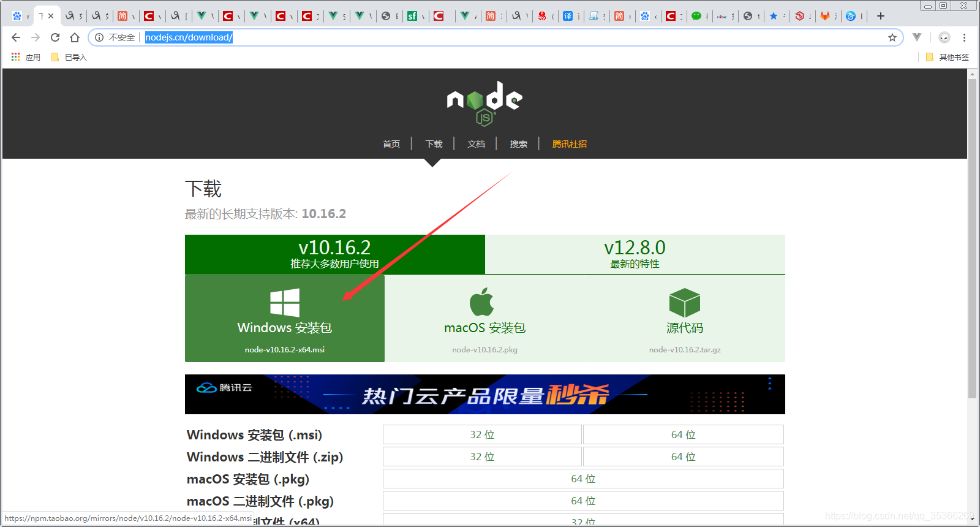Image resolution: width=980 pixels, height=527 pixels.
Task: Click the 最新的长期支持版本: 10.16.2 text
Action: coord(265,214)
